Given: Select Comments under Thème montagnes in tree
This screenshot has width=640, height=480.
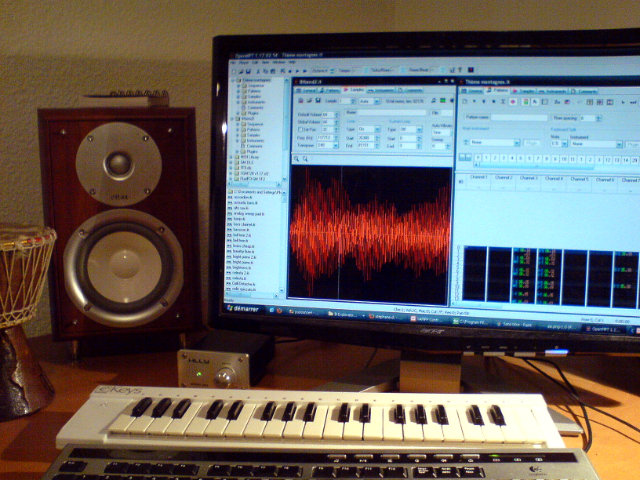Looking at the screenshot, I should click(x=255, y=107).
